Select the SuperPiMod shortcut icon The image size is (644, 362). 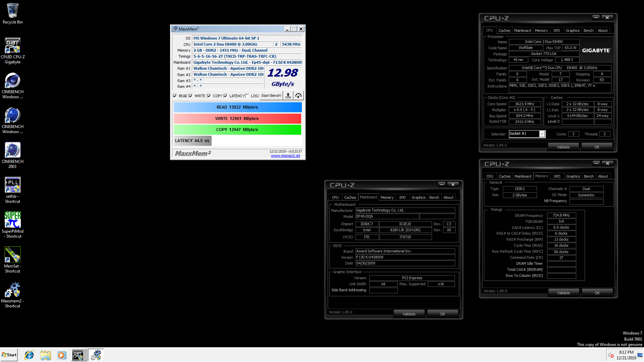pos(13,225)
